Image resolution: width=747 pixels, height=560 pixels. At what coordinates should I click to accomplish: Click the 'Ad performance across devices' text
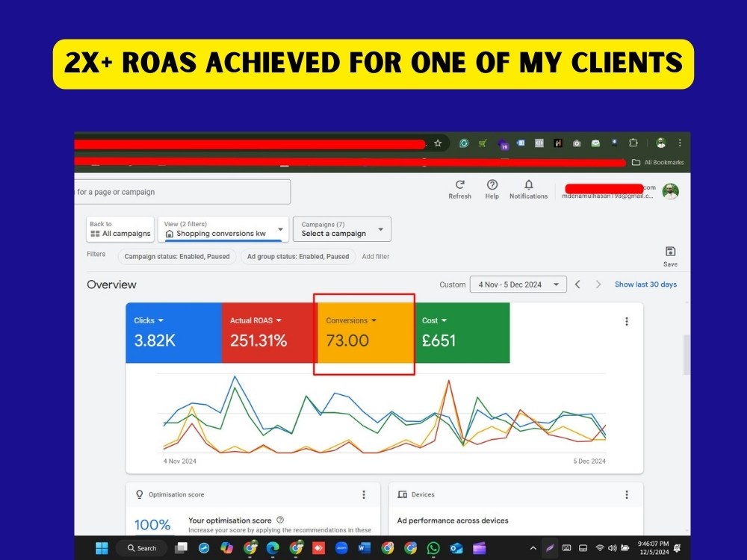click(x=453, y=520)
